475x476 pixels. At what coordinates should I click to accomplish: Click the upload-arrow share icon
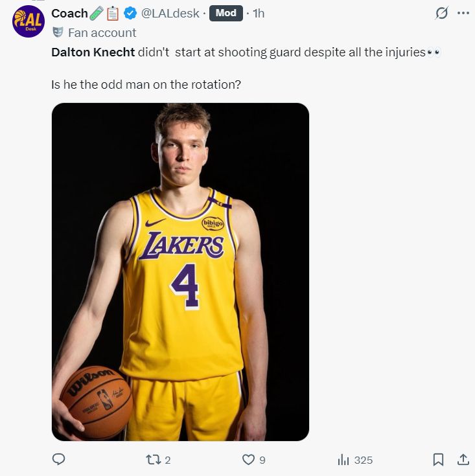tap(463, 459)
